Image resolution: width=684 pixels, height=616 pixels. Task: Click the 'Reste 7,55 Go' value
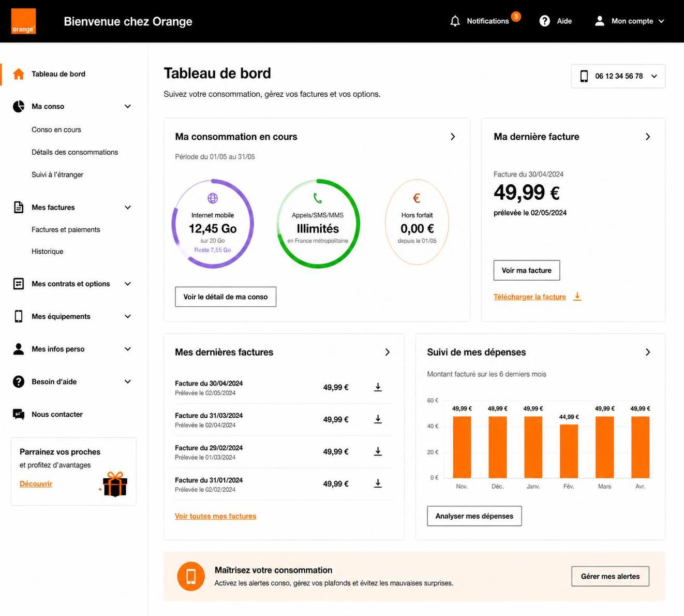[213, 250]
